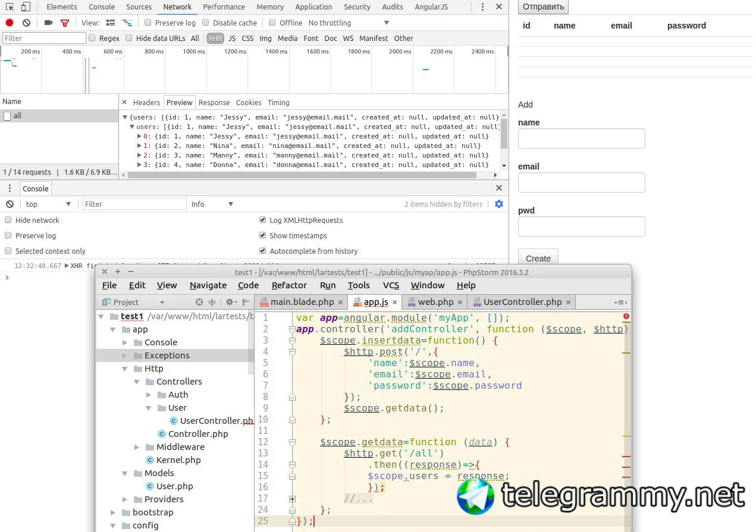Screen dimensions: 756x532
Task: Enable the Disable cache checkbox
Action: [x=206, y=23]
